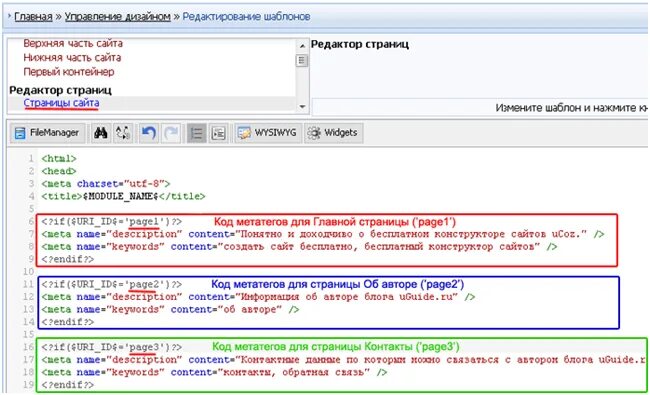Click the template list scrollbar thumb
The height and width of the screenshot is (395, 650).
302,61
